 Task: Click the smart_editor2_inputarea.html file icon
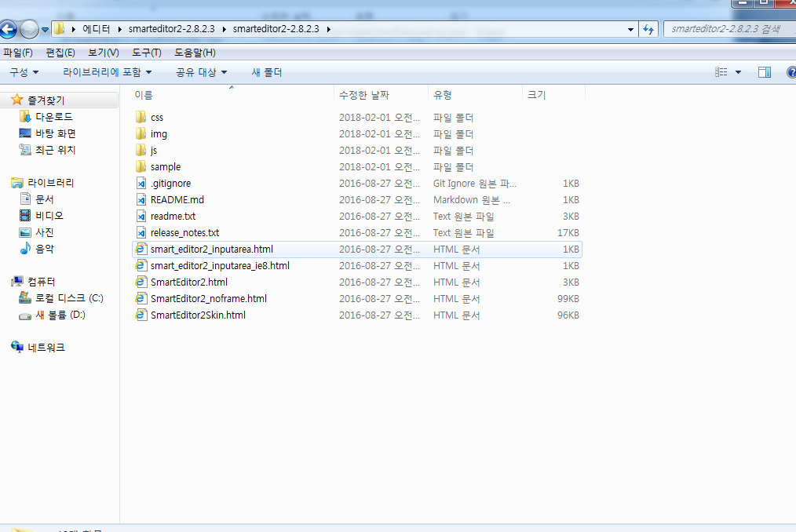tap(141, 249)
